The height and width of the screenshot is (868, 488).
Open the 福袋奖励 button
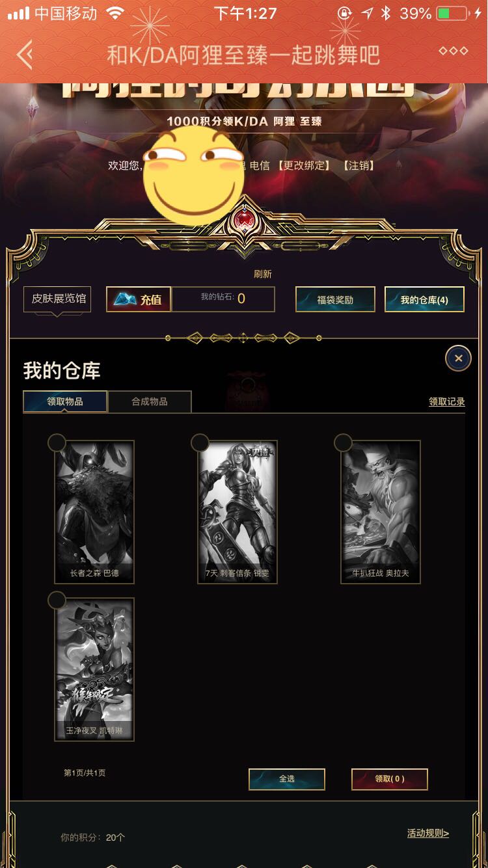coord(335,299)
